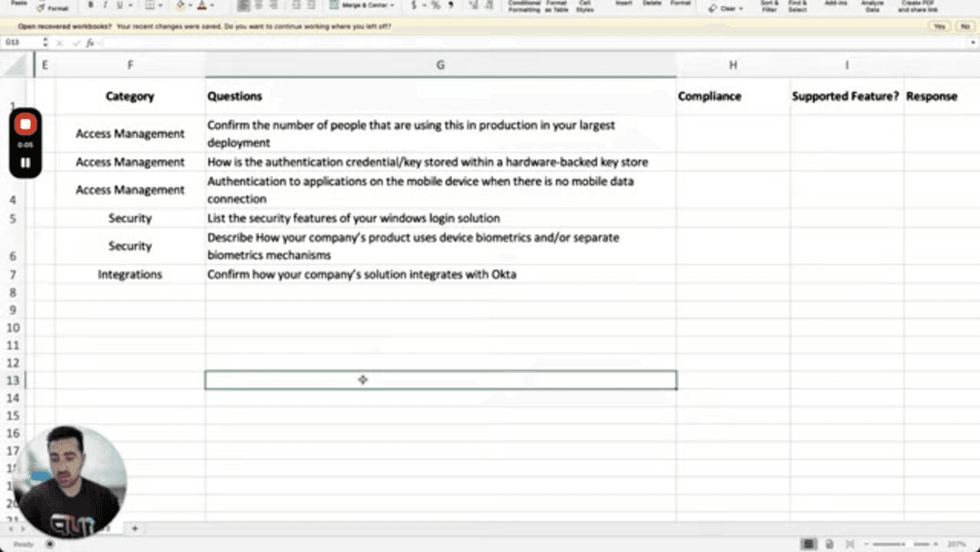Viewport: 980px width, 552px height.
Task: Dismiss recovered workbooks prompt with No
Action: [965, 26]
